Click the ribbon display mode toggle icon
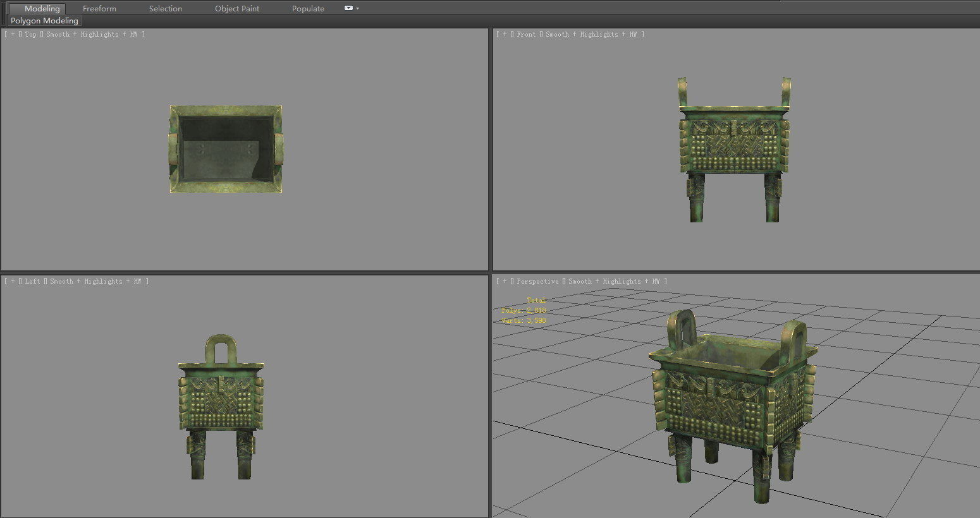This screenshot has width=980, height=518. tap(348, 8)
